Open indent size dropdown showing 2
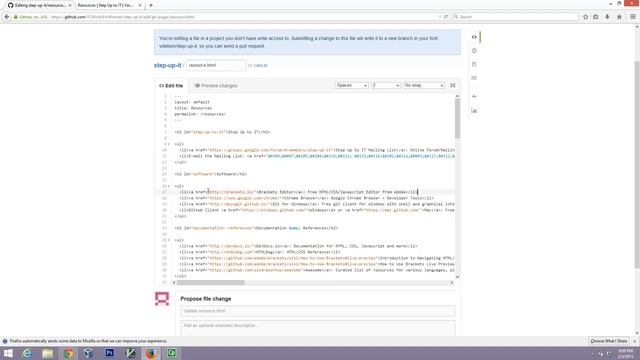 [x=385, y=85]
